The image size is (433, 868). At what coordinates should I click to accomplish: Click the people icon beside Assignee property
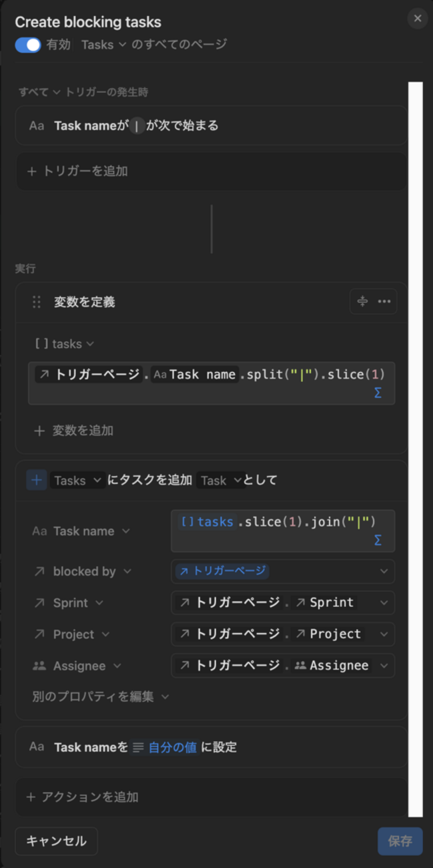(x=39, y=666)
